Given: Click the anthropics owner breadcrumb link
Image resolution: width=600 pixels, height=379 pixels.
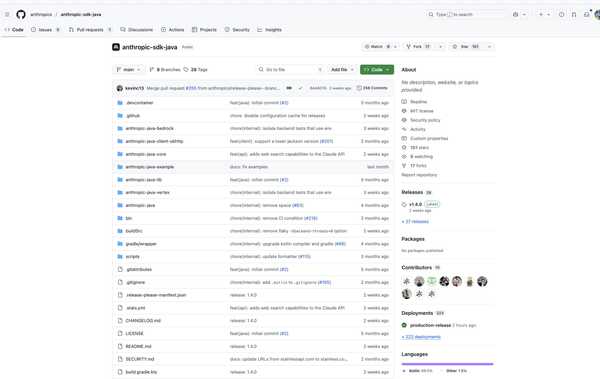Looking at the screenshot, I should [41, 15].
